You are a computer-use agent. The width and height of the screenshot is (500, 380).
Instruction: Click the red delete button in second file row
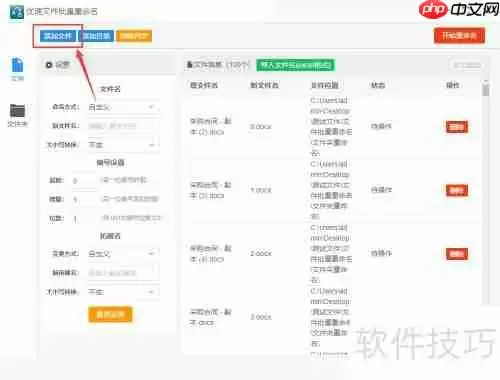457,190
